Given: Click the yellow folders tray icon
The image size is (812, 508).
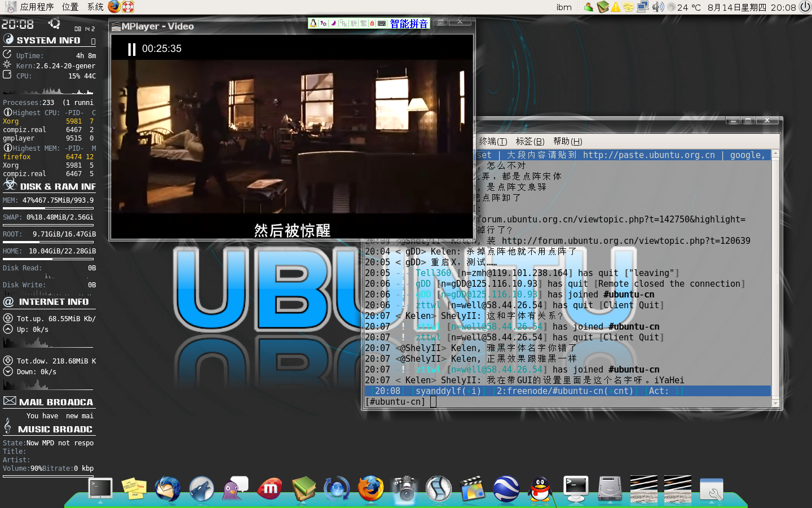Looking at the screenshot, I should click(628, 7).
